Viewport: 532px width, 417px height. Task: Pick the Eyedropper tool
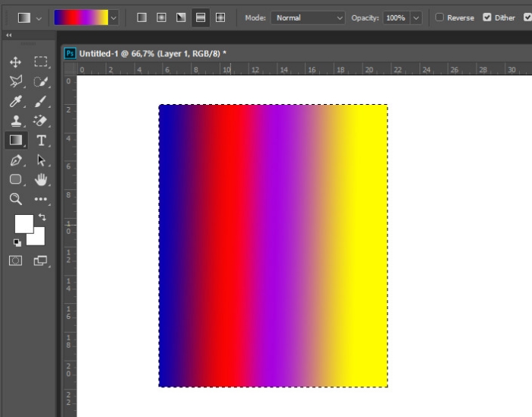pos(15,102)
